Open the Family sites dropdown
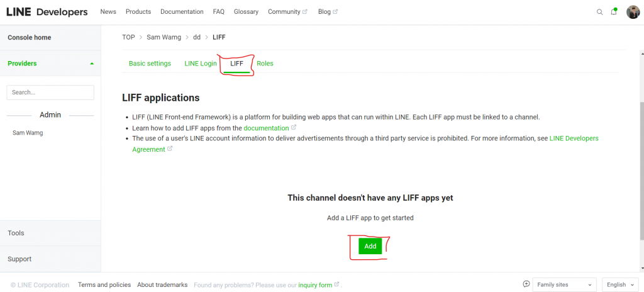This screenshot has height=292, width=644. pos(564,284)
